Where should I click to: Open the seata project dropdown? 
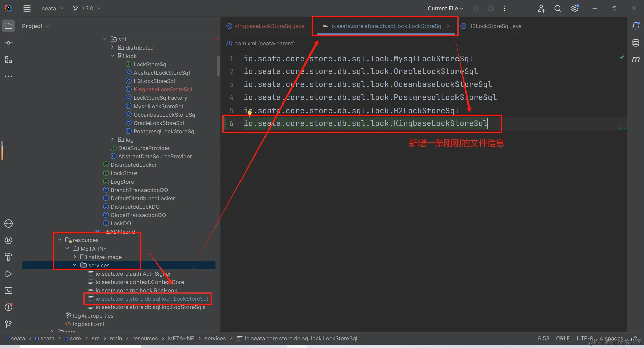tap(52, 9)
